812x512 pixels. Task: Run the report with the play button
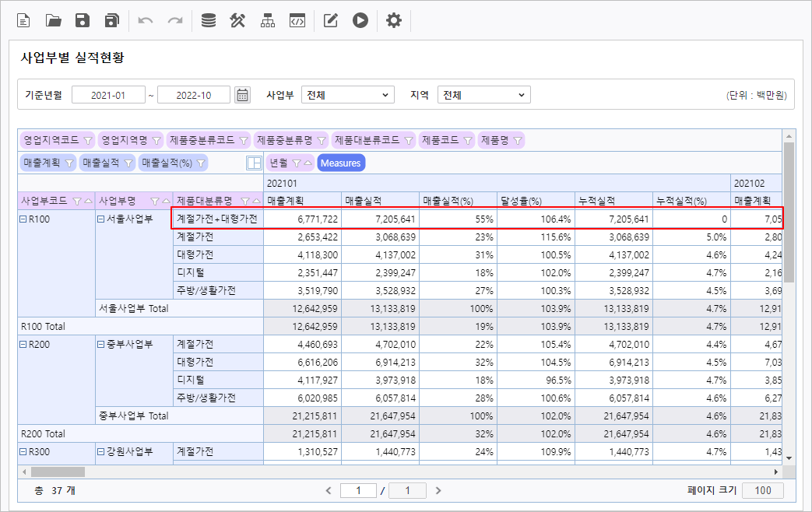point(360,21)
